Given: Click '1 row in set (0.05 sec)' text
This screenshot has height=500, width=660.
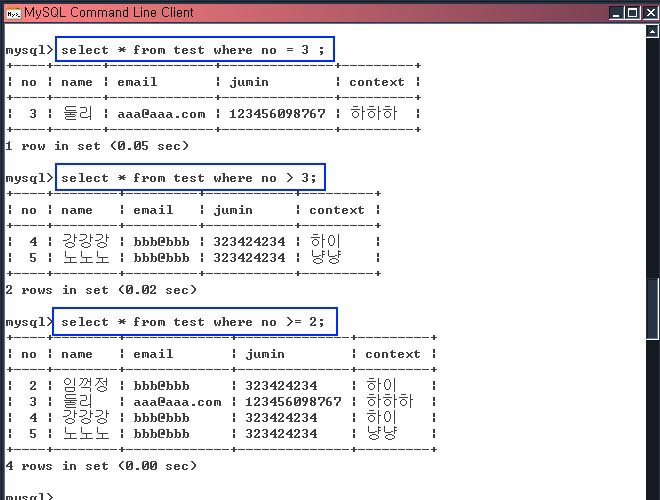Looking at the screenshot, I should 97,146.
